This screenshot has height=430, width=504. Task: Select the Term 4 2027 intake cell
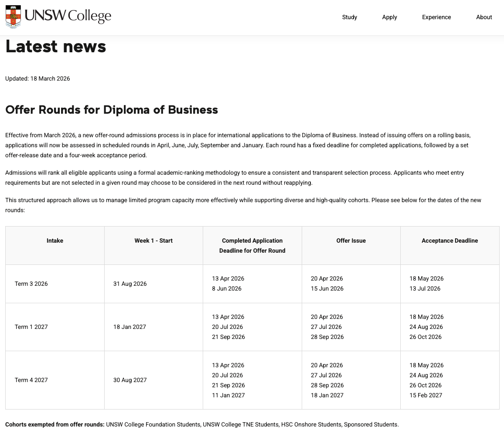pos(31,380)
